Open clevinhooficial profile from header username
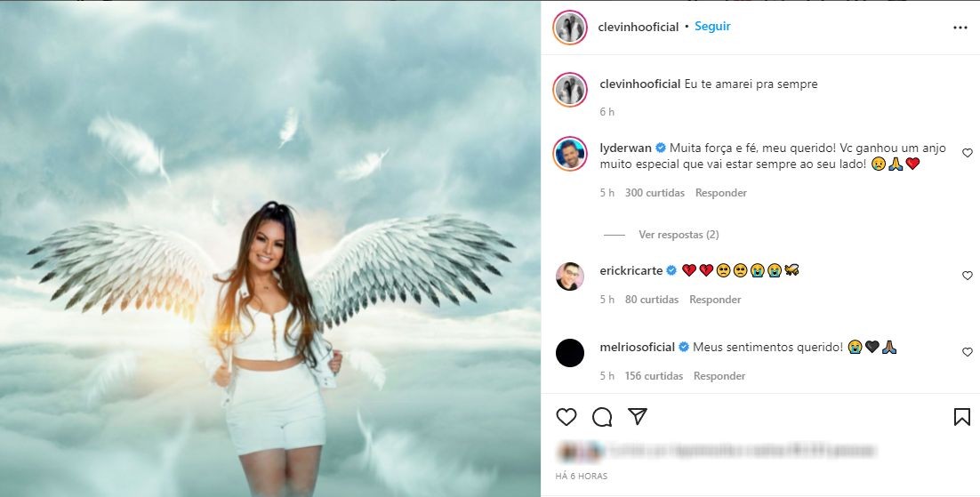This screenshot has width=980, height=497. click(x=639, y=27)
